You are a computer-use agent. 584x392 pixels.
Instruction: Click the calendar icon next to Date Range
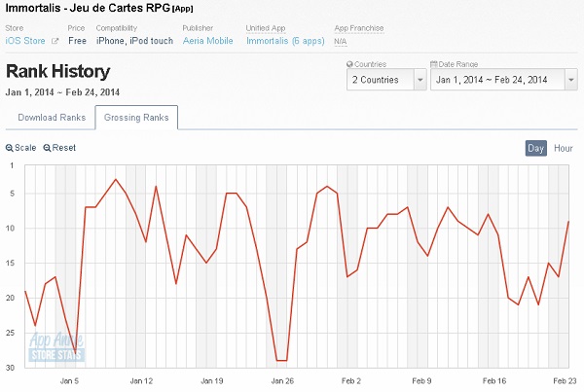[x=433, y=64]
